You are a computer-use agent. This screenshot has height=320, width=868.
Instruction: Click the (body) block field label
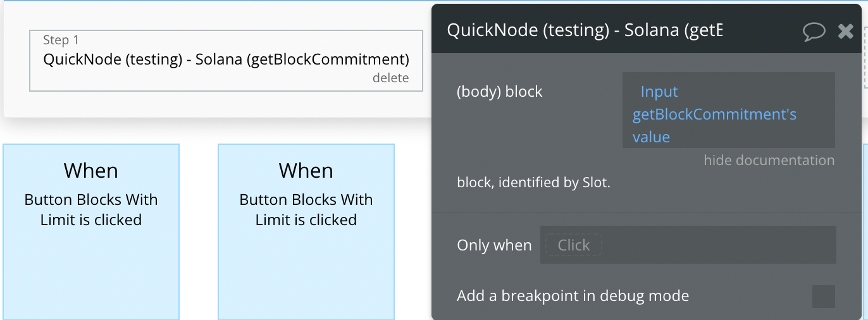click(499, 92)
